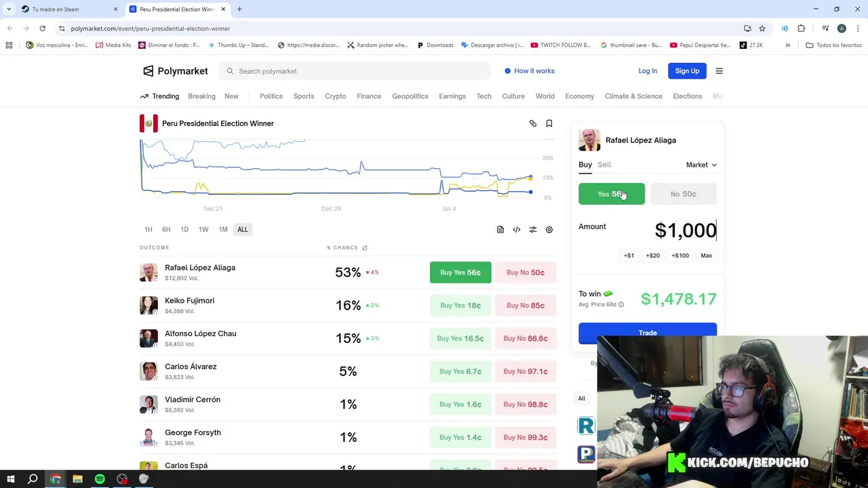Open the Chrome tab search dropdown

(9, 9)
